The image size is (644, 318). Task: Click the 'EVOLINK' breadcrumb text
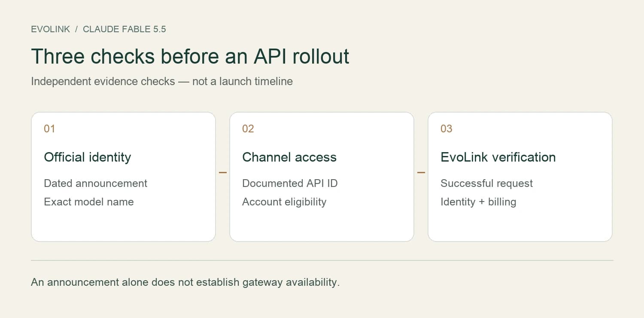tap(50, 29)
